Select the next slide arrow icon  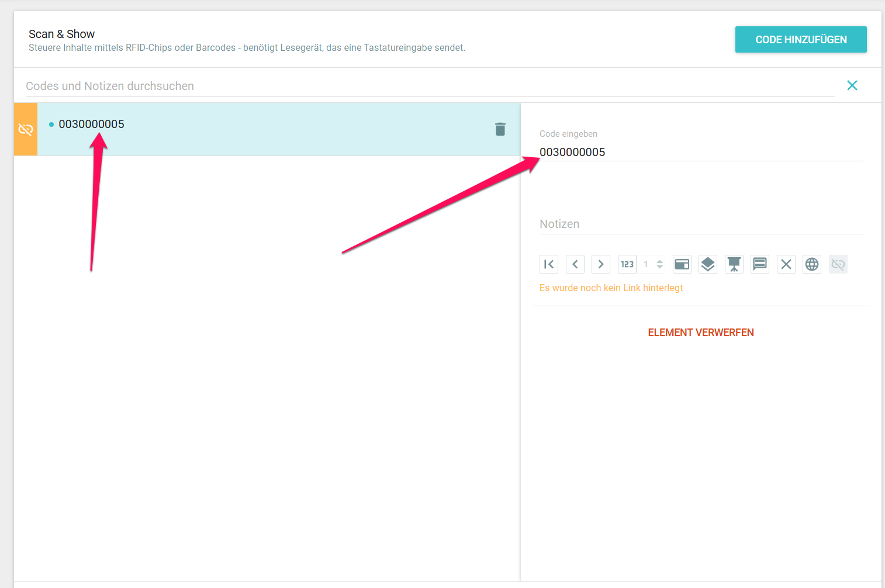[601, 264]
